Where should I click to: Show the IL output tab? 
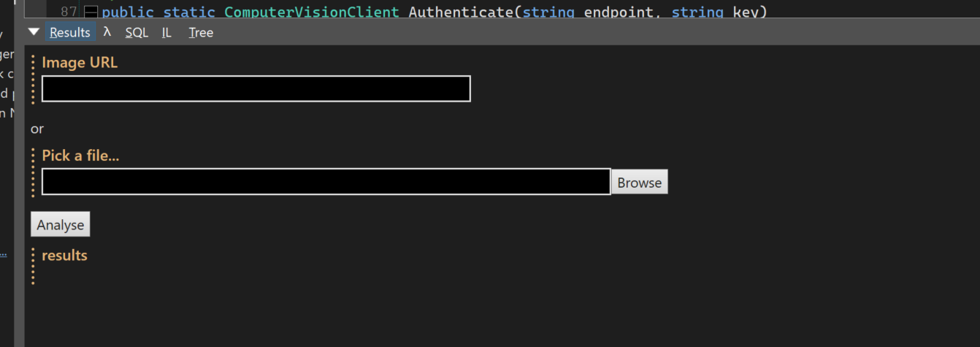point(166,32)
